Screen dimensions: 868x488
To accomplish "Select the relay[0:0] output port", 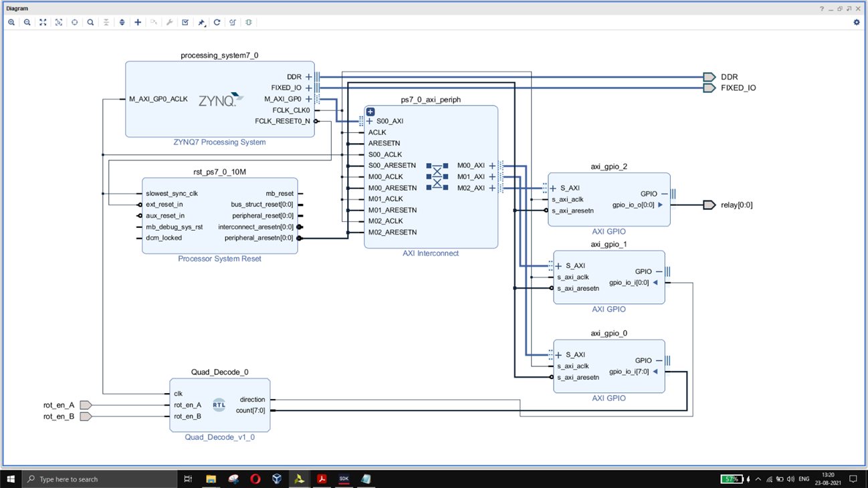I will click(x=710, y=205).
